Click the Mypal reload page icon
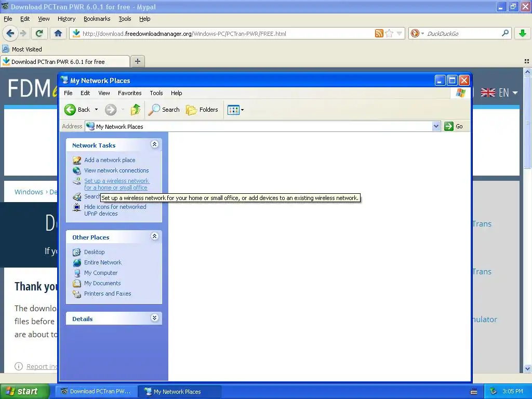Viewport: 532px width, 399px height. tap(39, 33)
